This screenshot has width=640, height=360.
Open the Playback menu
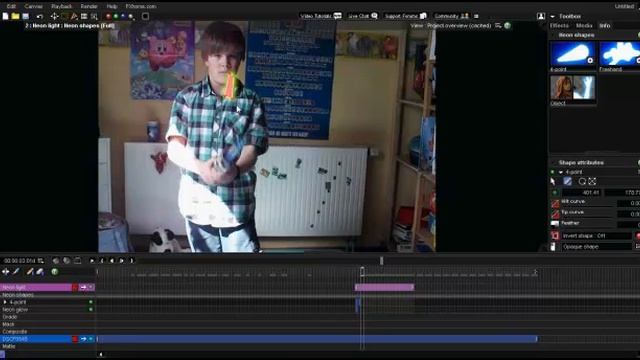62,6
